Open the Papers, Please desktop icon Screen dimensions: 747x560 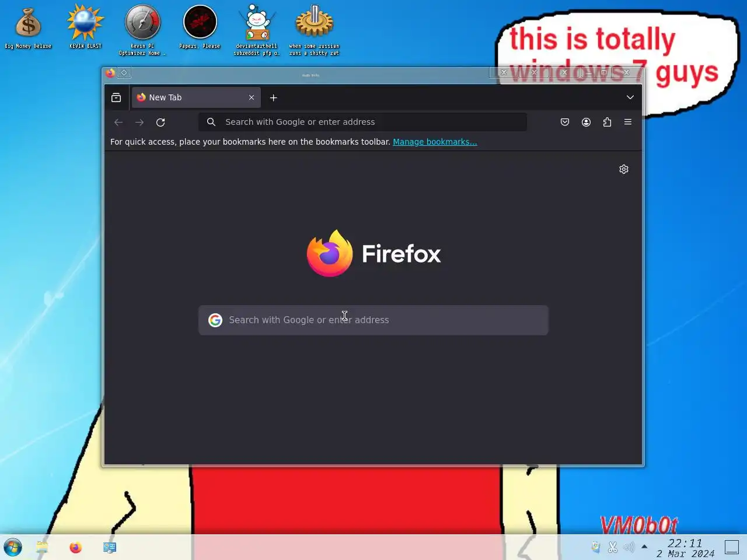[x=200, y=28]
